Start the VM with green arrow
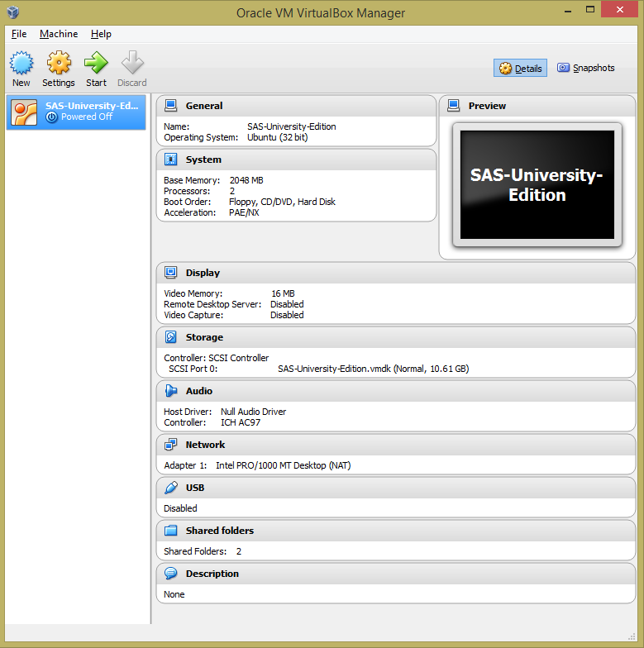Image resolution: width=644 pixels, height=648 pixels. tap(96, 64)
